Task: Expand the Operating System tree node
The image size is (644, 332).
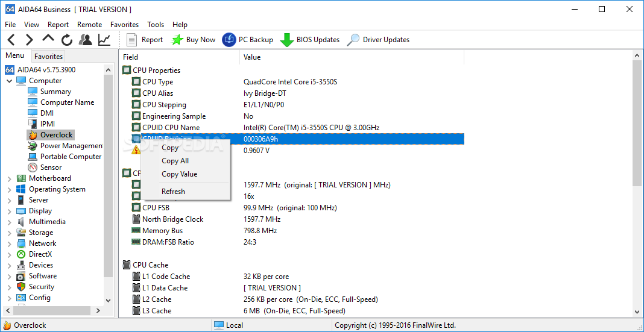Action: pos(10,189)
